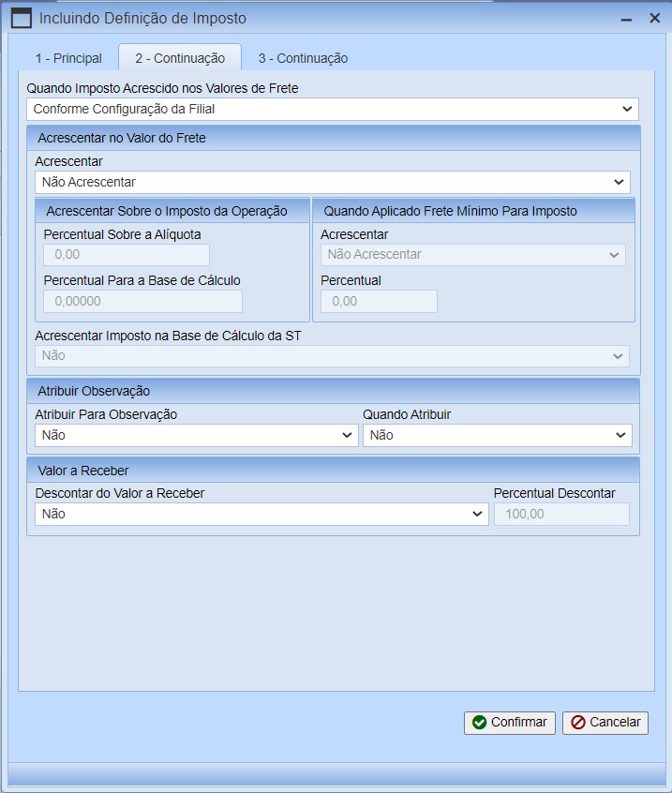Expand the Atribuir Para Observação dropdown
This screenshot has height=793, width=672.
tap(196, 435)
